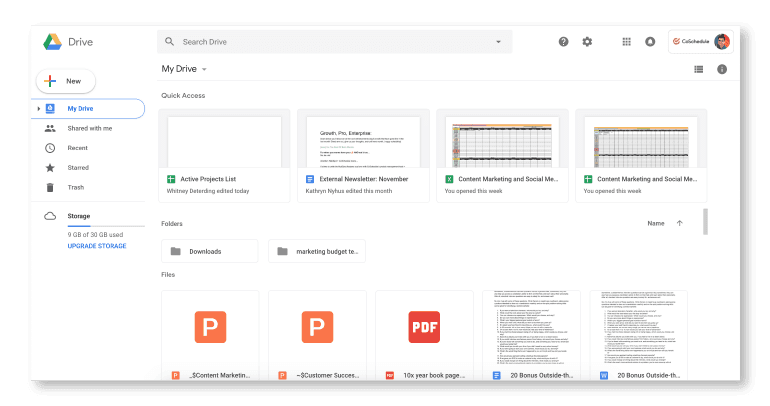Screen dimensions: 770x406
Task: Expand search options dropdown arrow
Action: tap(498, 42)
